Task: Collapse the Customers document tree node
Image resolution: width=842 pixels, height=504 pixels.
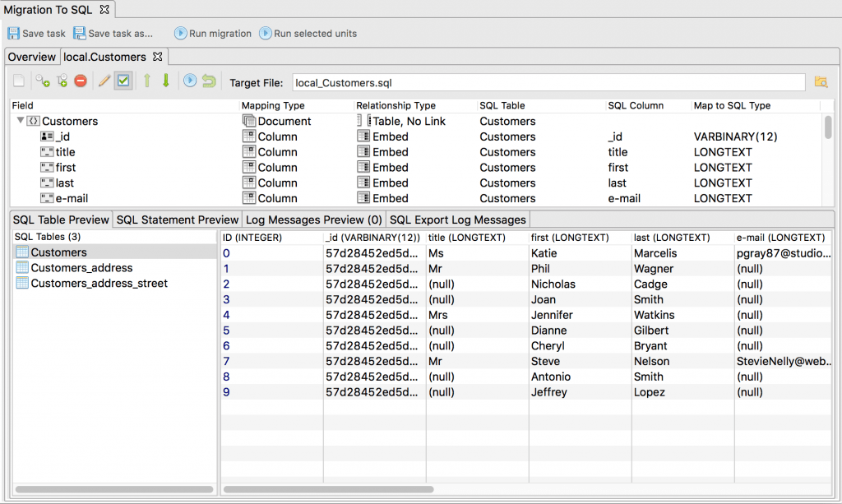Action: pyautogui.click(x=19, y=121)
